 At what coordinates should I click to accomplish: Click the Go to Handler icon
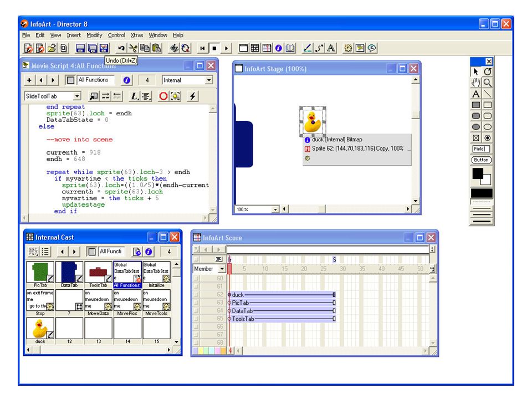[x=93, y=96]
